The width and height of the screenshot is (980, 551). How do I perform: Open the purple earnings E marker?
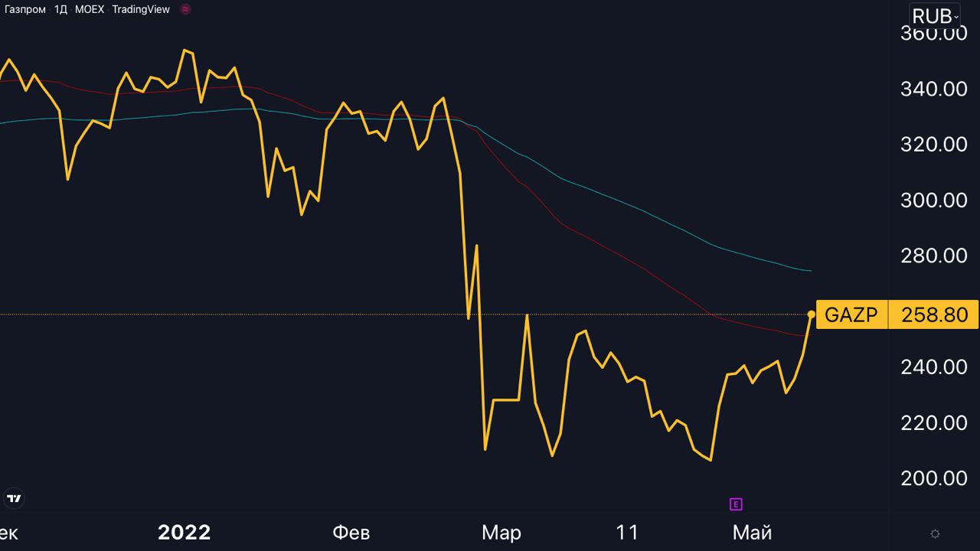pyautogui.click(x=736, y=504)
